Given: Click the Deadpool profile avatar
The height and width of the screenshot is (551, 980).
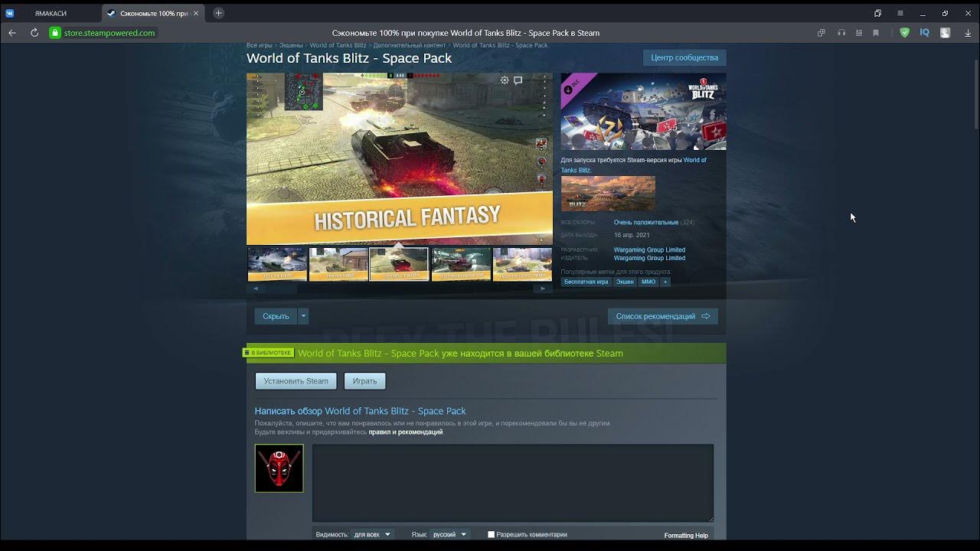Looking at the screenshot, I should point(279,468).
